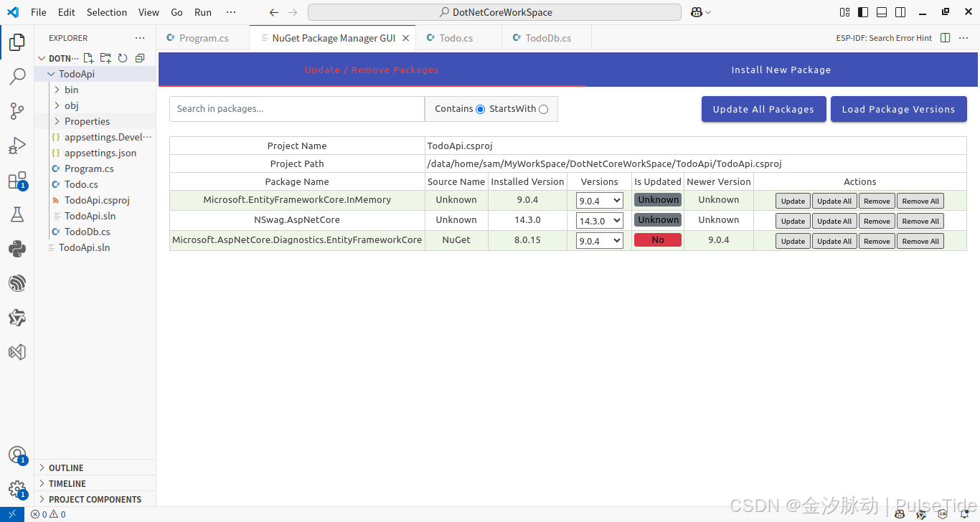The width and height of the screenshot is (980, 522).
Task: Open the Source Control view
Action: (x=17, y=111)
